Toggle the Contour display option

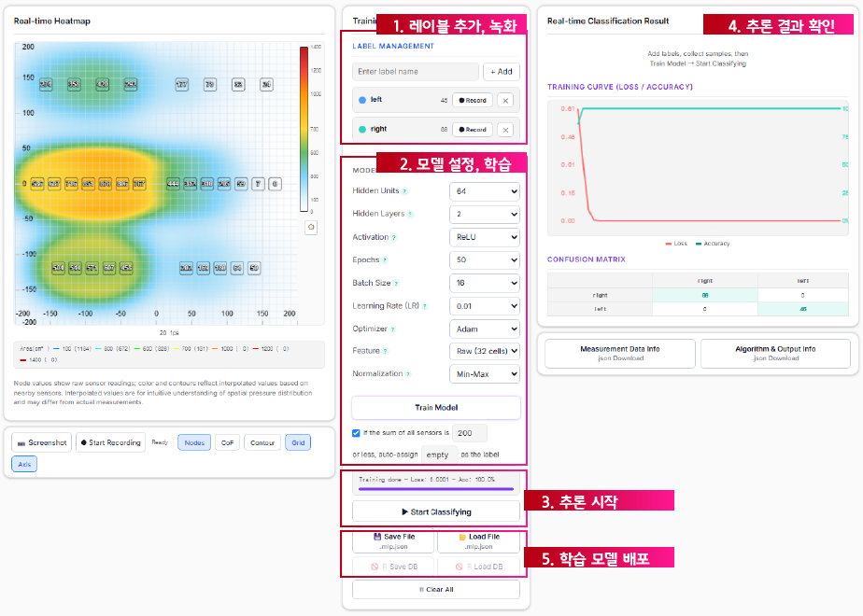tap(262, 442)
